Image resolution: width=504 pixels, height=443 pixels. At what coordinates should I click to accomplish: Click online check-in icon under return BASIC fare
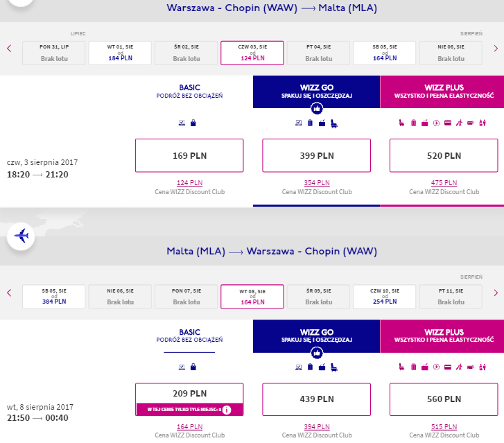point(182,367)
